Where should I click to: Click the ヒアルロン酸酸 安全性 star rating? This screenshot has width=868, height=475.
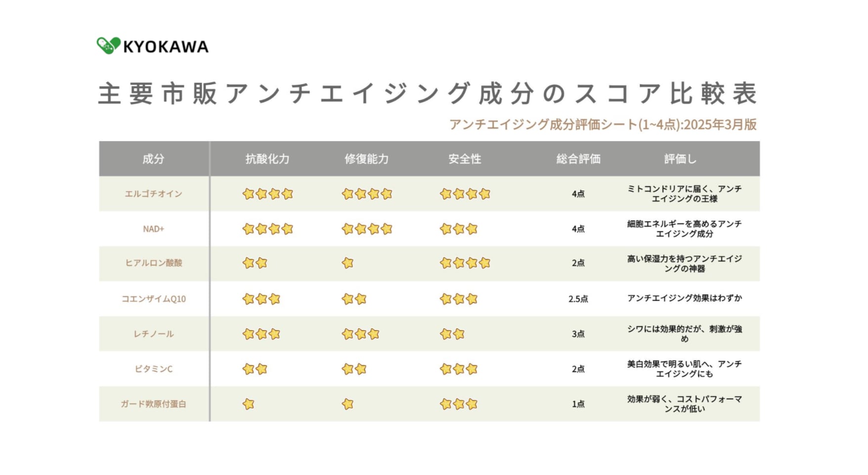[465, 263]
